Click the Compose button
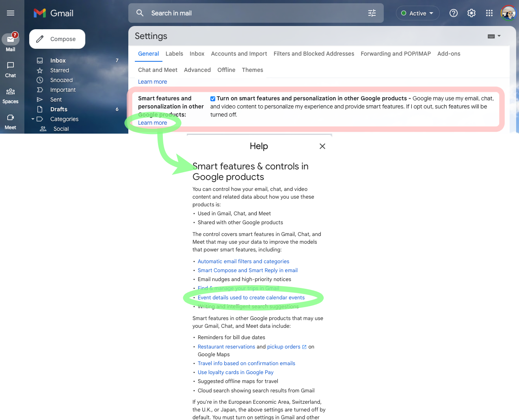Viewport: 519px width, 420px height. point(57,39)
